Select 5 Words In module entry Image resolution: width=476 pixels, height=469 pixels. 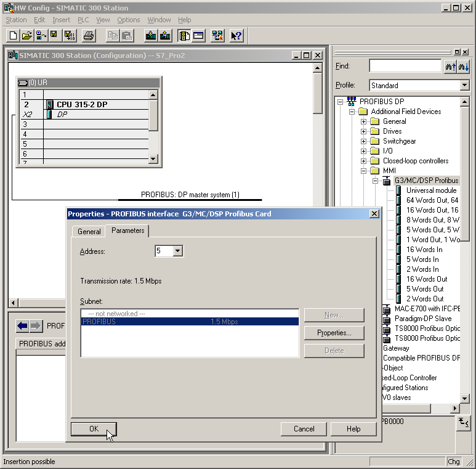(x=422, y=259)
